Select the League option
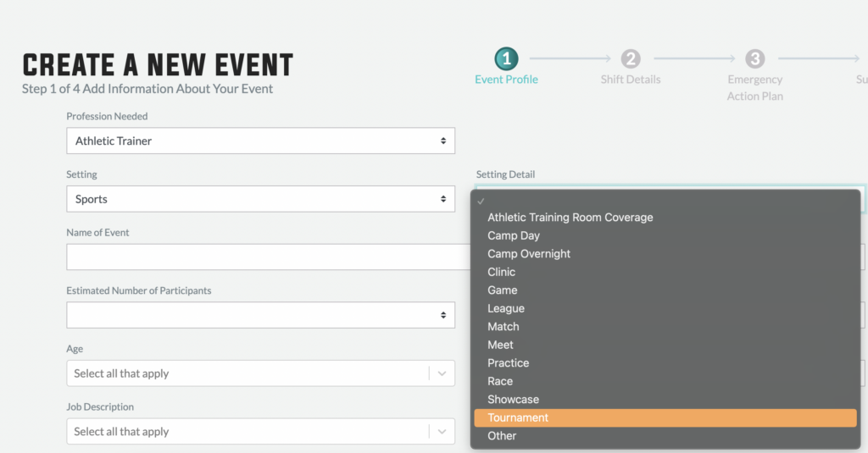Viewport: 868px width, 453px height. tap(506, 308)
